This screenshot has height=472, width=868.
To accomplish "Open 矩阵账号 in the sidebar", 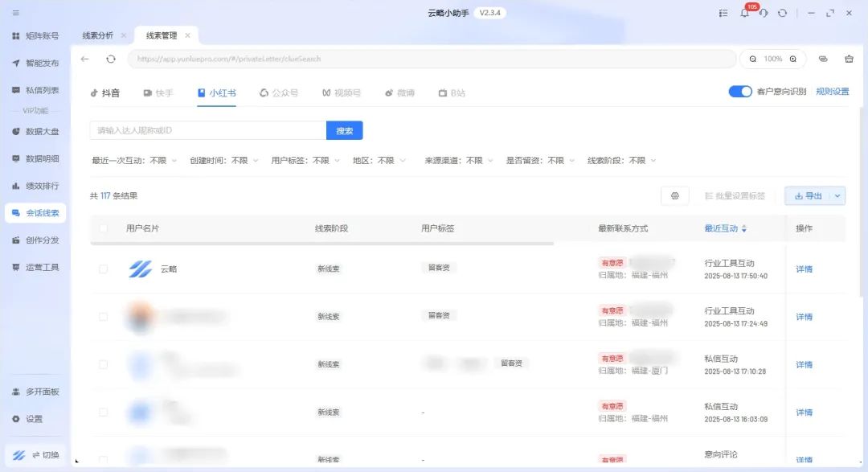I will coord(35,36).
